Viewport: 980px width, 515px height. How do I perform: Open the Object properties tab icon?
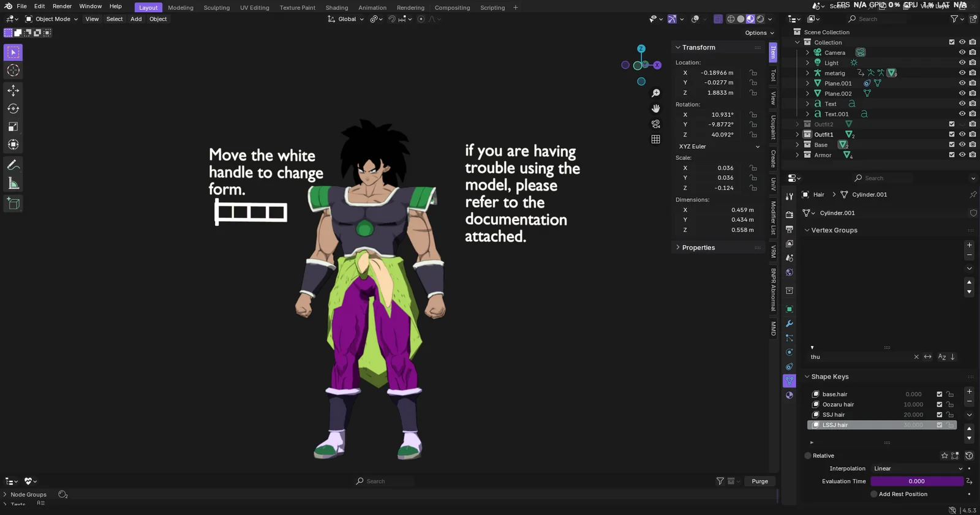[x=790, y=309]
